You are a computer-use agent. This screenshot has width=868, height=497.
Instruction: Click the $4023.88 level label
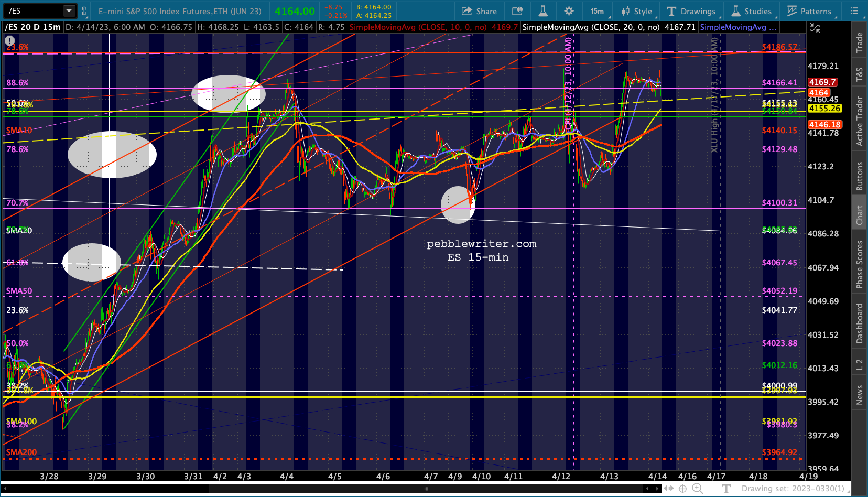point(779,343)
